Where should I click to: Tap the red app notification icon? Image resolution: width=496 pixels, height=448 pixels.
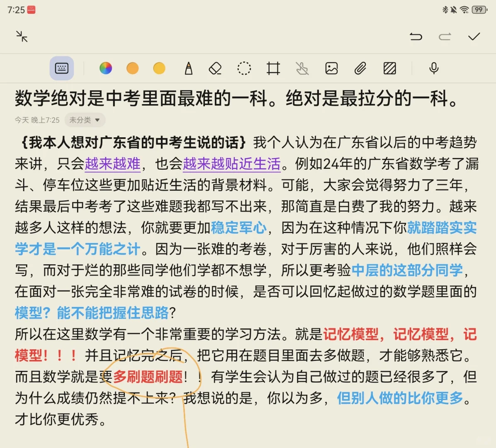32,10
